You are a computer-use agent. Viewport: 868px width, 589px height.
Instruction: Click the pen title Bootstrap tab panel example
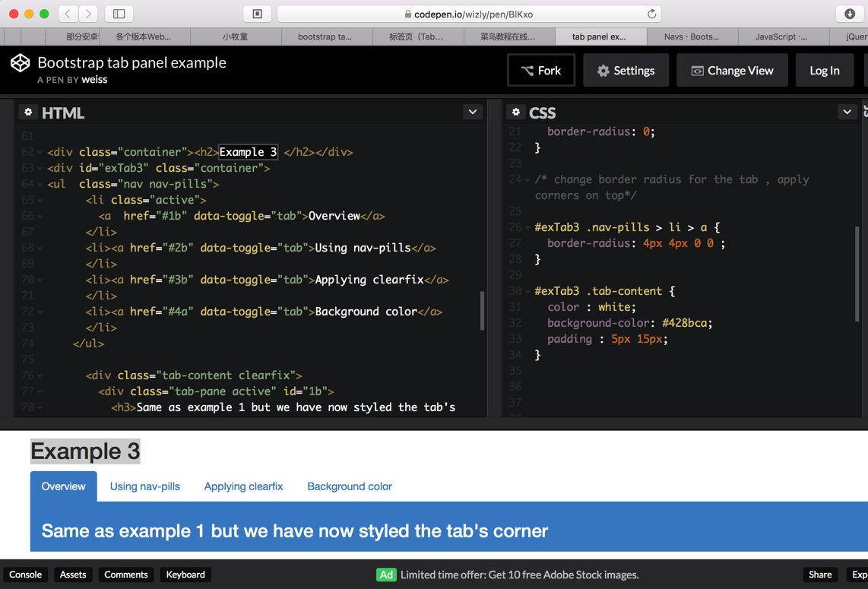tap(131, 62)
